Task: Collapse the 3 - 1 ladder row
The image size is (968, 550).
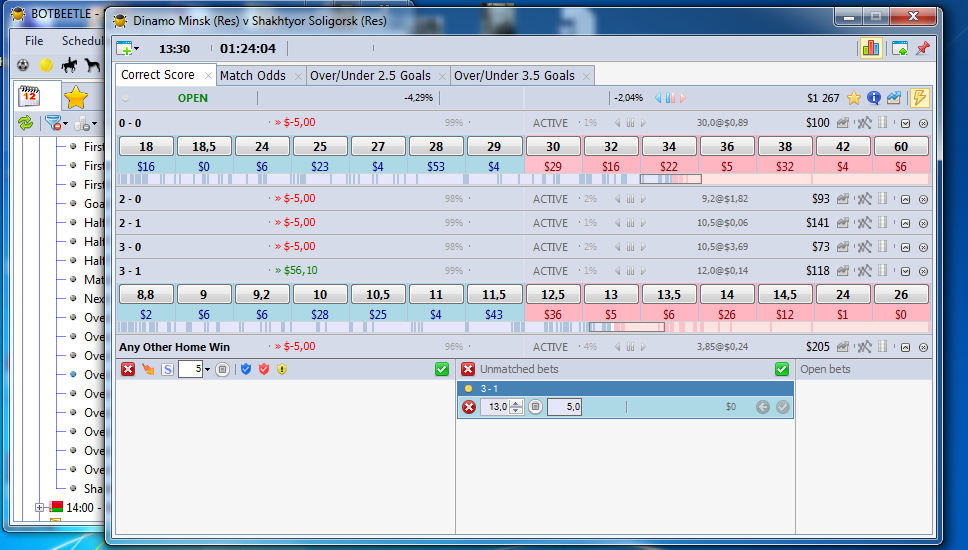Action: (906, 271)
